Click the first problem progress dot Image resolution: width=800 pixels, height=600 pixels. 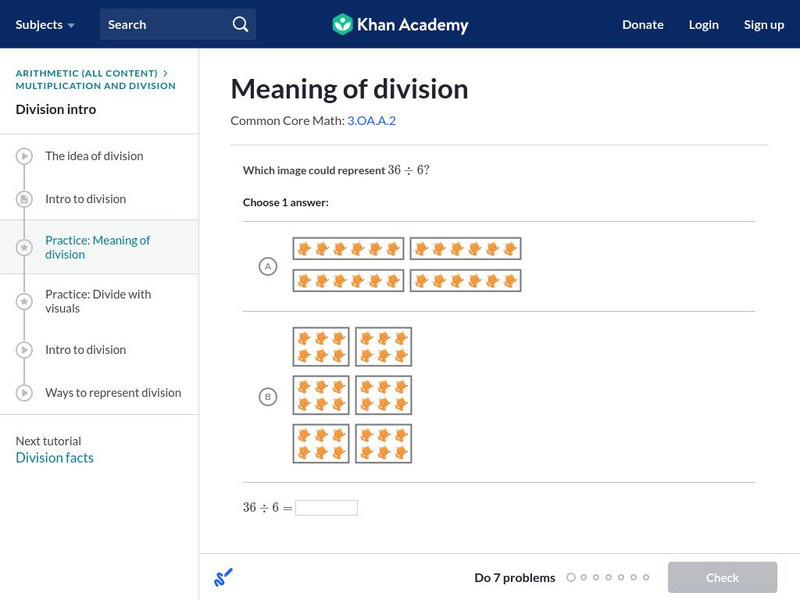coord(571,577)
